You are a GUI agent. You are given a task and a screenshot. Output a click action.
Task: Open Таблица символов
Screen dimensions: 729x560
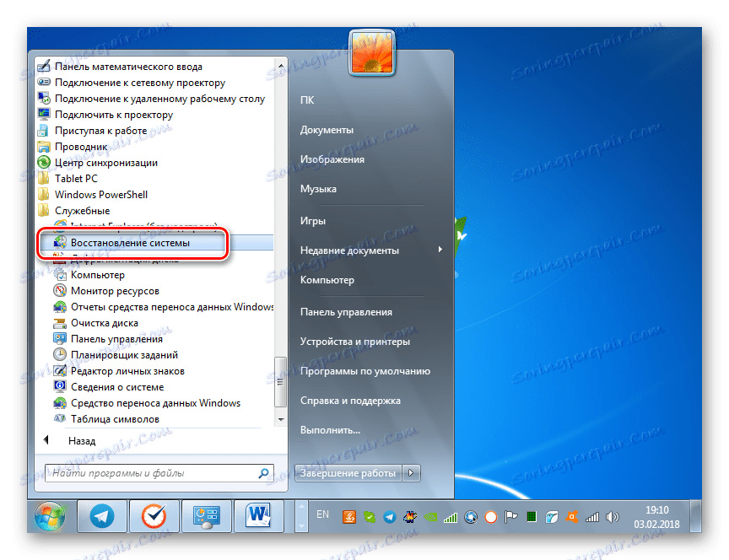point(115,419)
